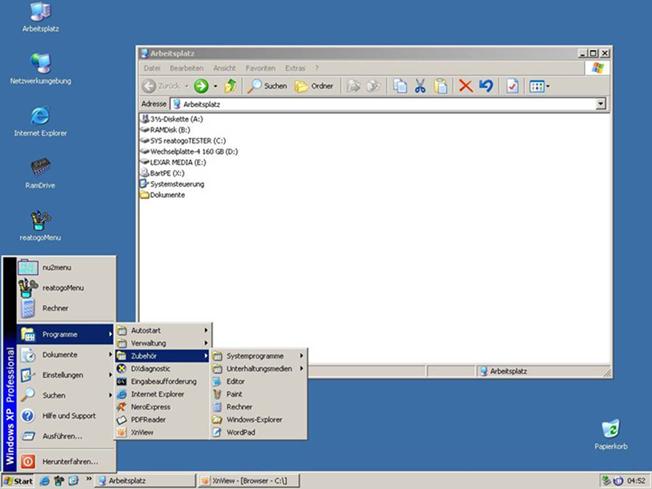Image resolution: width=652 pixels, height=489 pixels.
Task: Launch DXdiagnostic from Programme menu
Action: coord(163,369)
